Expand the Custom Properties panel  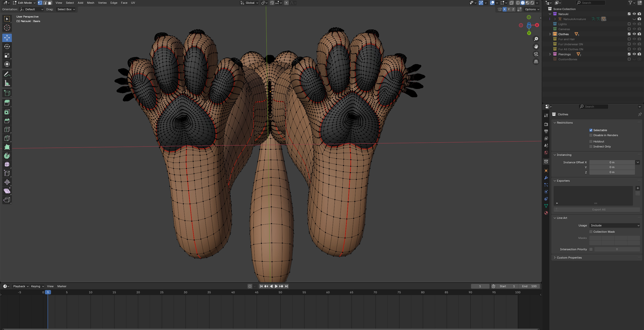(x=569, y=258)
